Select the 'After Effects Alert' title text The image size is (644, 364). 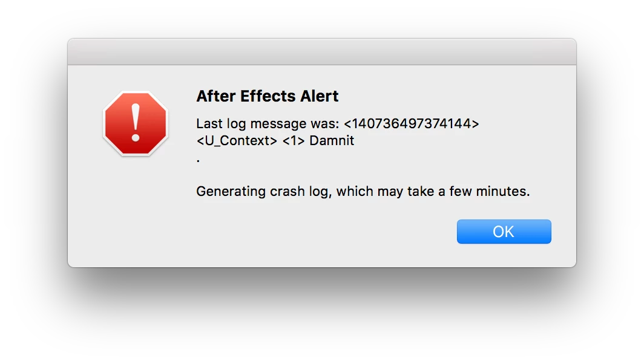tap(267, 96)
